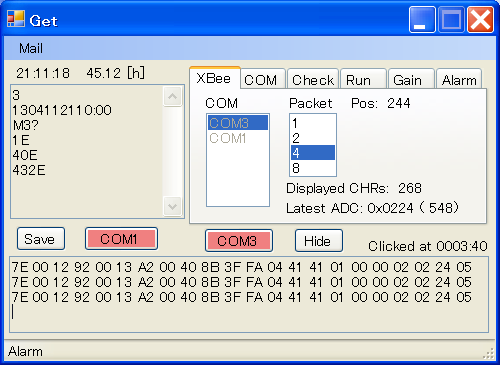This screenshot has width=500, height=365.
Task: Select COM1 in the COM list
Action: pyautogui.click(x=238, y=138)
